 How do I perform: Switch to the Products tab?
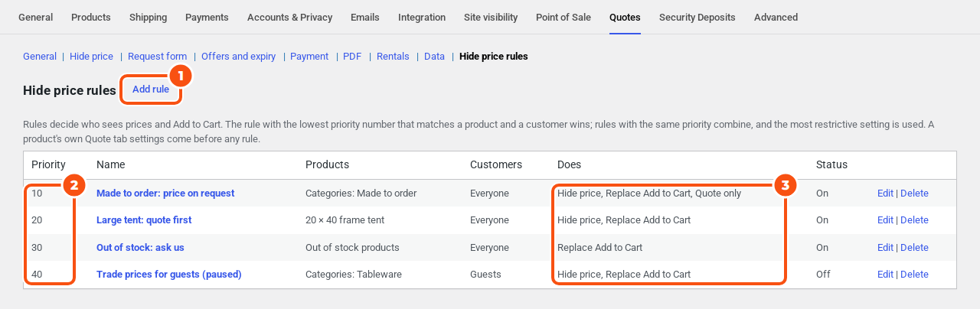tap(91, 17)
